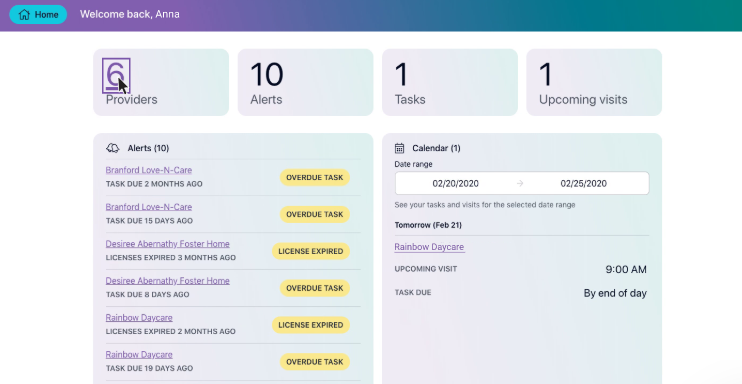Open Branford Love-N-Care task due 2 months ago

pos(149,170)
